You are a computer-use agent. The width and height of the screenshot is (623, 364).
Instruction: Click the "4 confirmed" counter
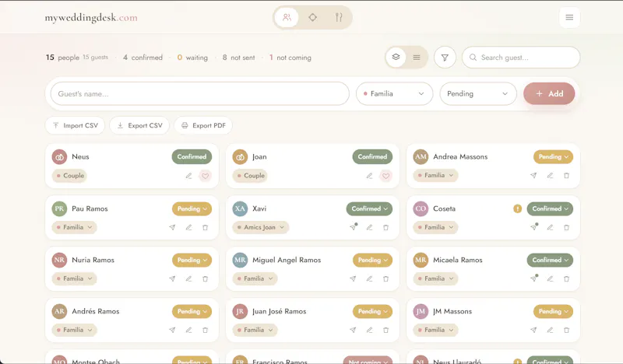coord(143,58)
